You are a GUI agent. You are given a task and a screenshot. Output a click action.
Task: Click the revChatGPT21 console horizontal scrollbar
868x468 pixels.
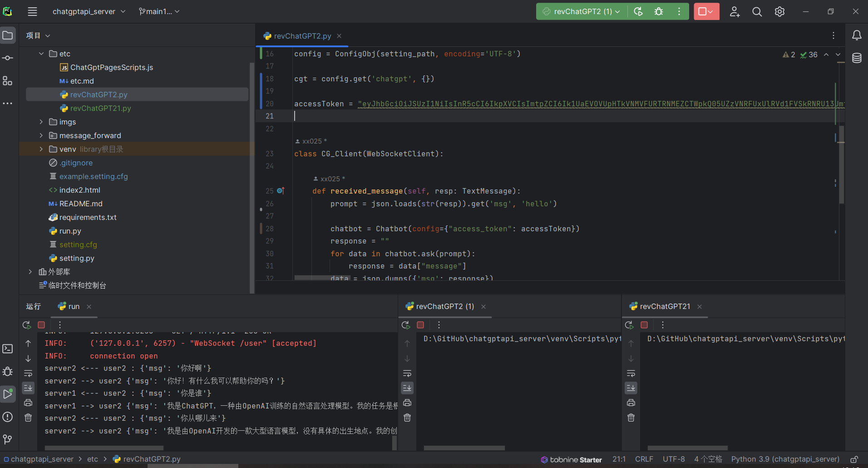687,448
